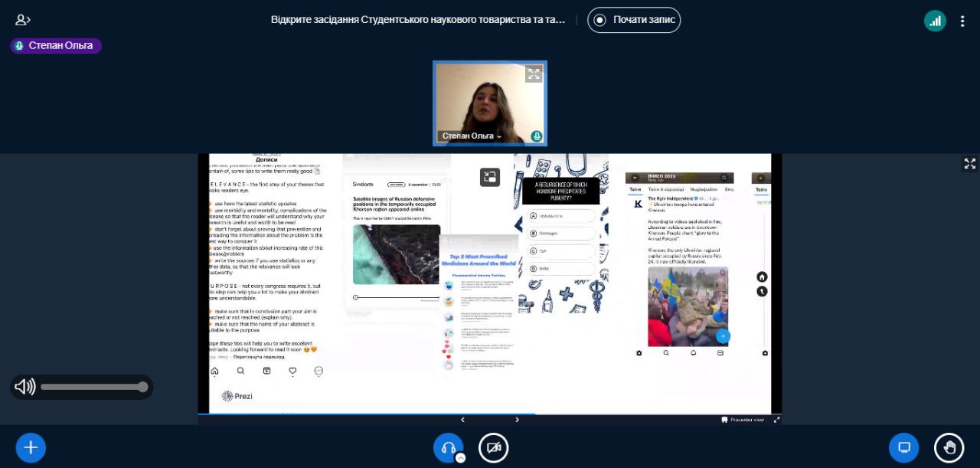Make the webcam video fullscreen

(x=534, y=74)
